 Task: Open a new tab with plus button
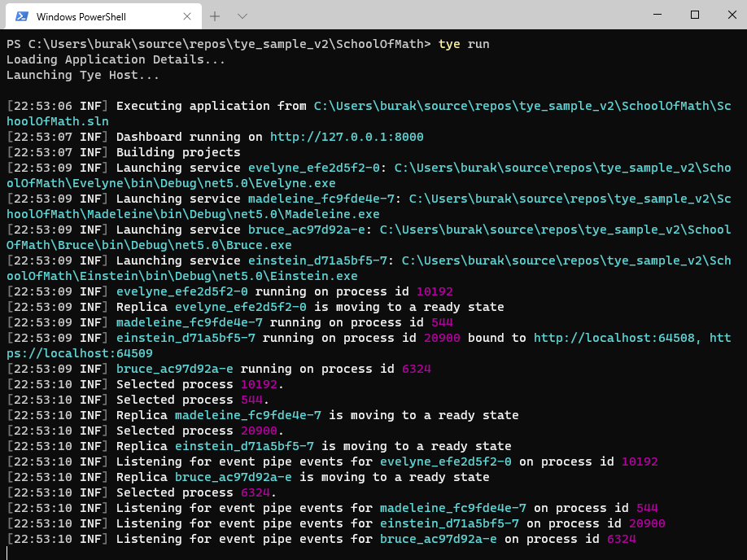click(x=215, y=16)
